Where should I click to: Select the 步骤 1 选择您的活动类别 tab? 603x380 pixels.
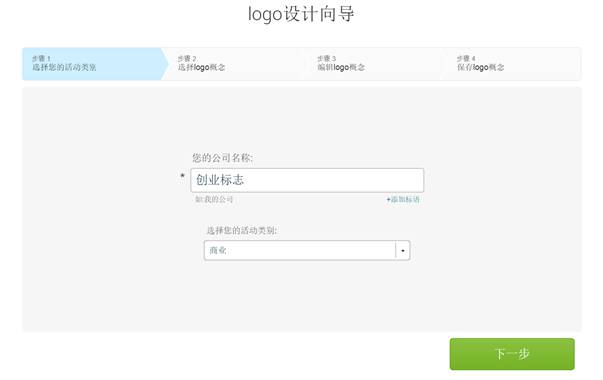coord(95,64)
